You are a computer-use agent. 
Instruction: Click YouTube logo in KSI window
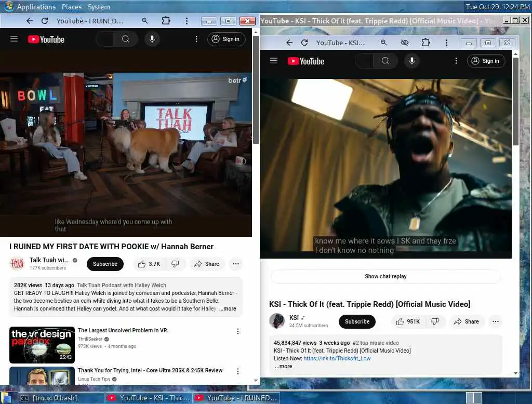click(x=306, y=61)
